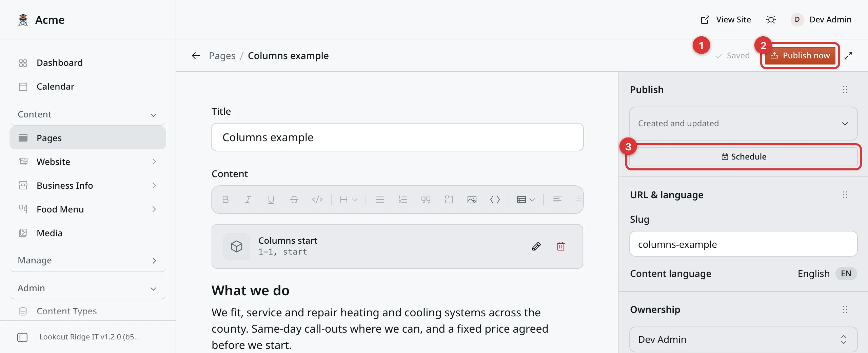
Task: Apply strikethrough formatting
Action: [294, 200]
